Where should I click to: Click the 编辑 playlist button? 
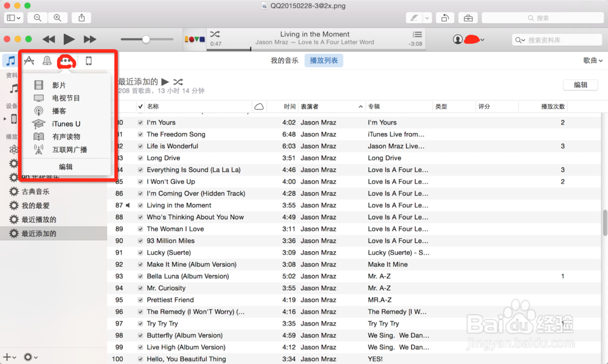coord(581,85)
